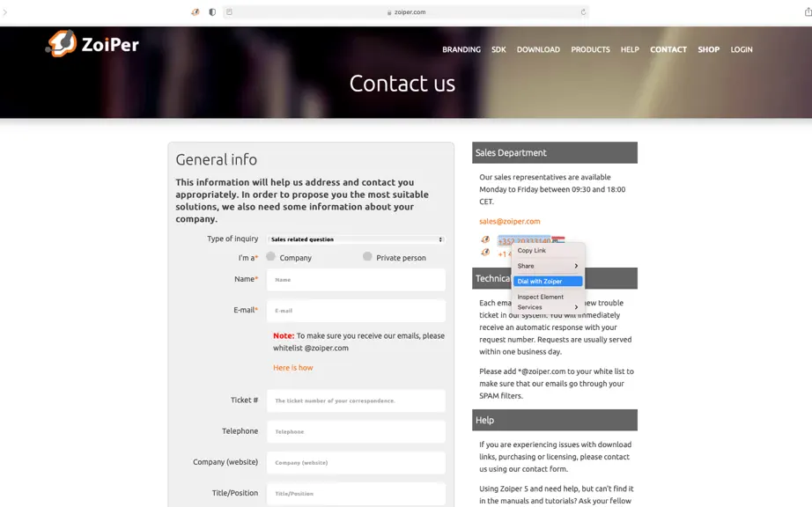Image resolution: width=812 pixels, height=507 pixels.
Task: Expand the Share submenu in the context menu
Action: click(548, 266)
